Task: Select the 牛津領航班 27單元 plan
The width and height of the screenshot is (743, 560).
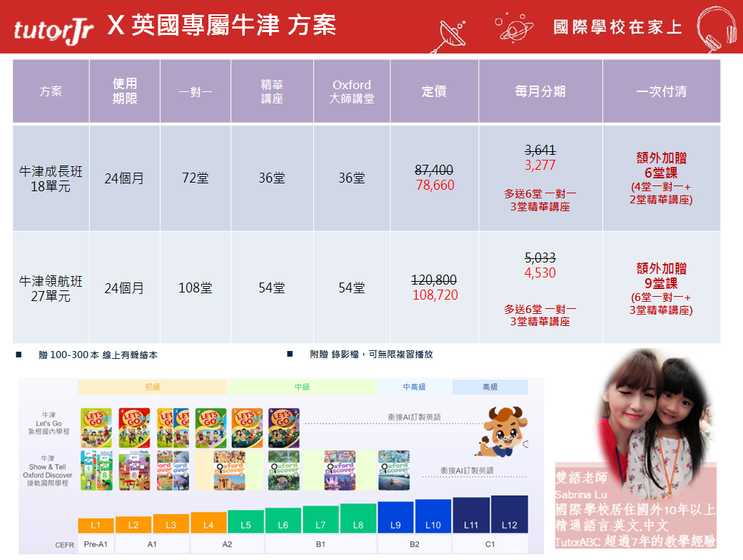Action: pyautogui.click(x=51, y=288)
